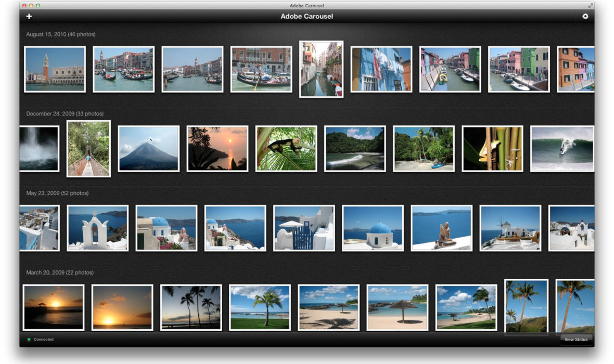Open the surfer riding a wave photo
The width and height of the screenshot is (614, 364).
click(562, 149)
